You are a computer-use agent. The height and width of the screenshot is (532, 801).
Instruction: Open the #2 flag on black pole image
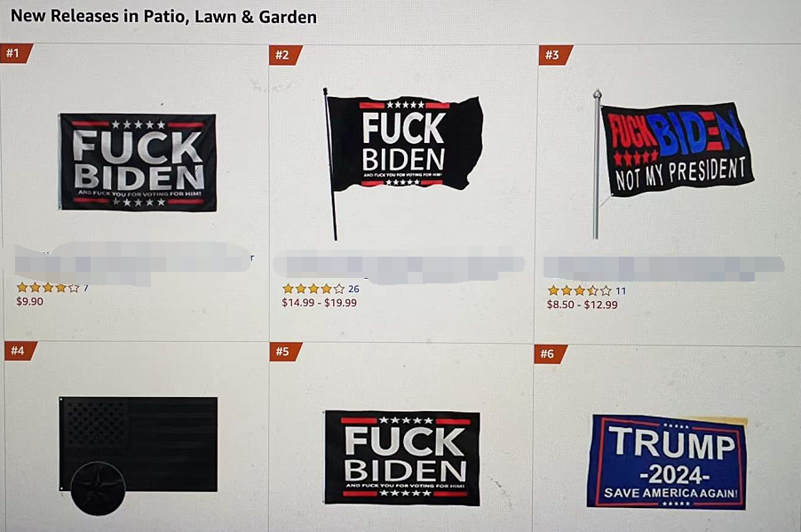coord(403,163)
